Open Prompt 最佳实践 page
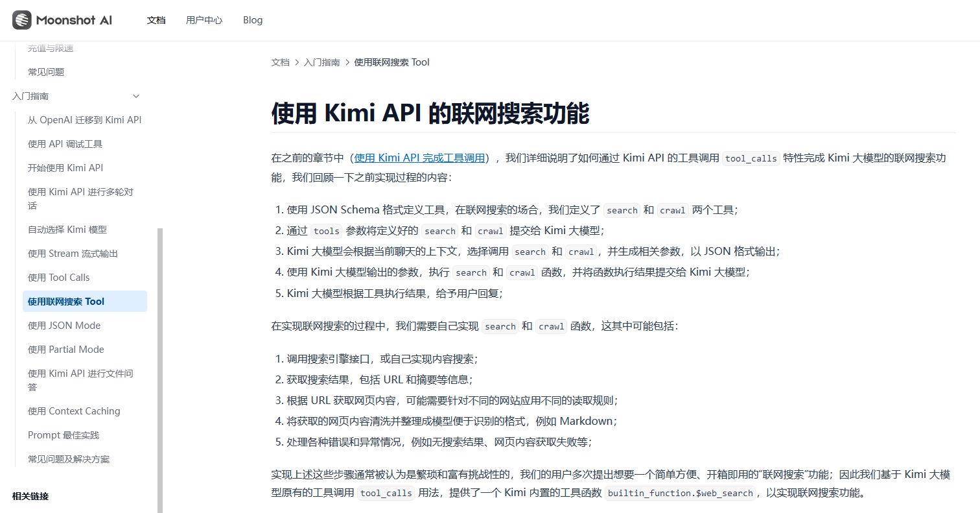980x513 pixels. tap(64, 435)
